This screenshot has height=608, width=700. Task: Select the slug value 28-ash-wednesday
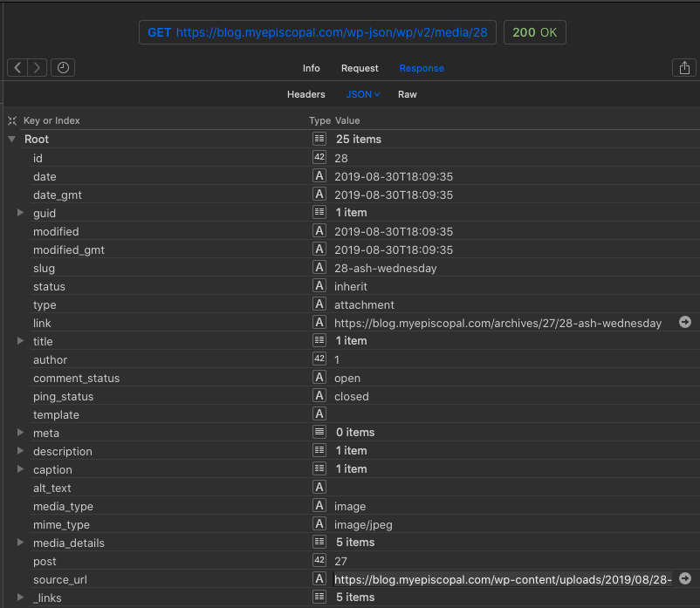point(385,268)
